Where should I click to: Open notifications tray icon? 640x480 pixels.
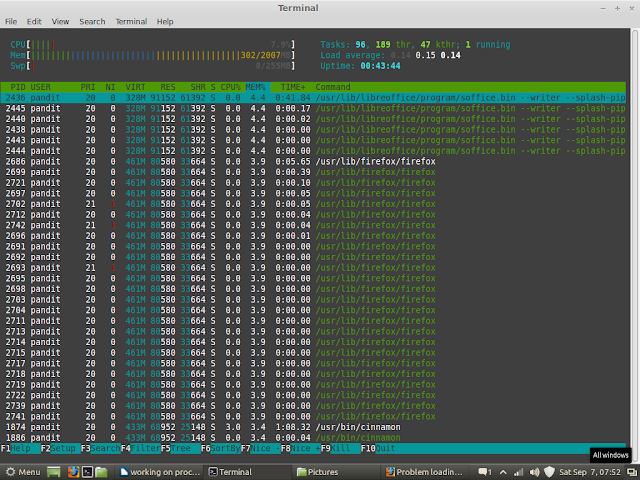tap(484, 472)
